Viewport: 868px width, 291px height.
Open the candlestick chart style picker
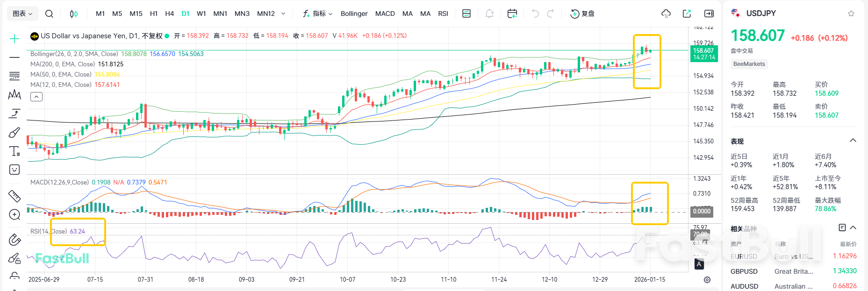tap(73, 14)
